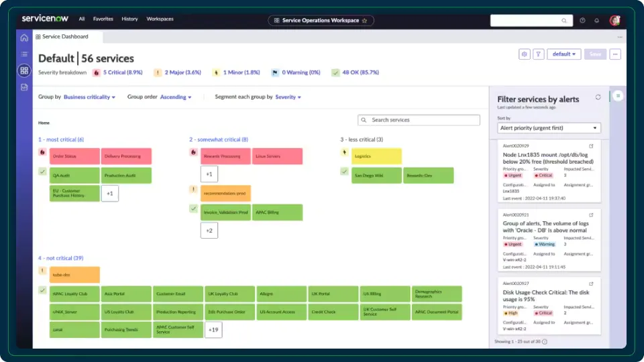
Task: Click critical flame icon in most critical group
Action: 42,152
